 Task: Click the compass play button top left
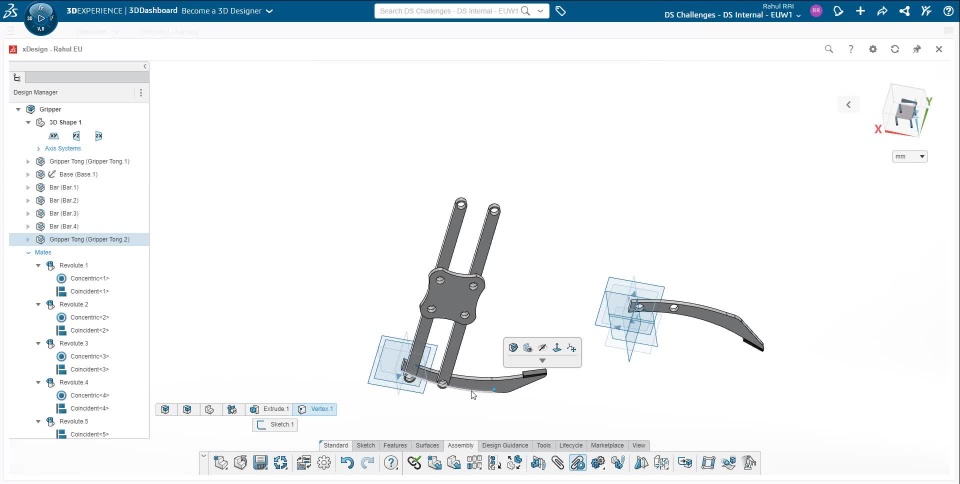[x=41, y=18]
